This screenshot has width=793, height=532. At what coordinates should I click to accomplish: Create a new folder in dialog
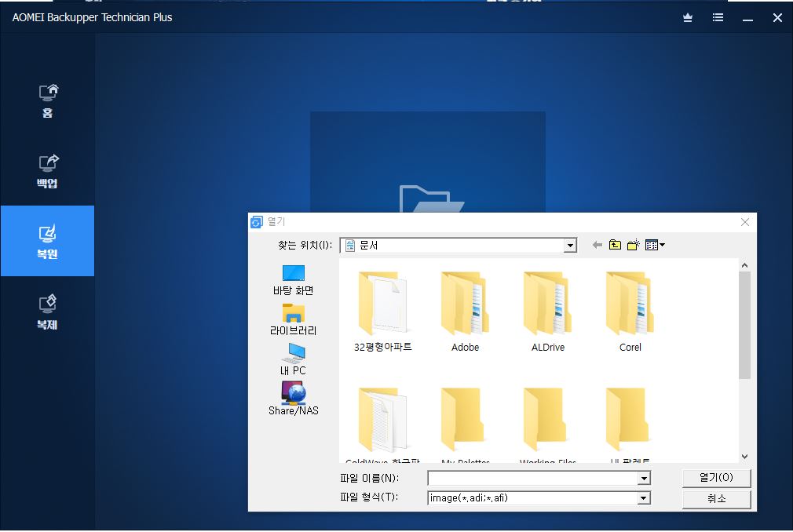click(x=633, y=245)
